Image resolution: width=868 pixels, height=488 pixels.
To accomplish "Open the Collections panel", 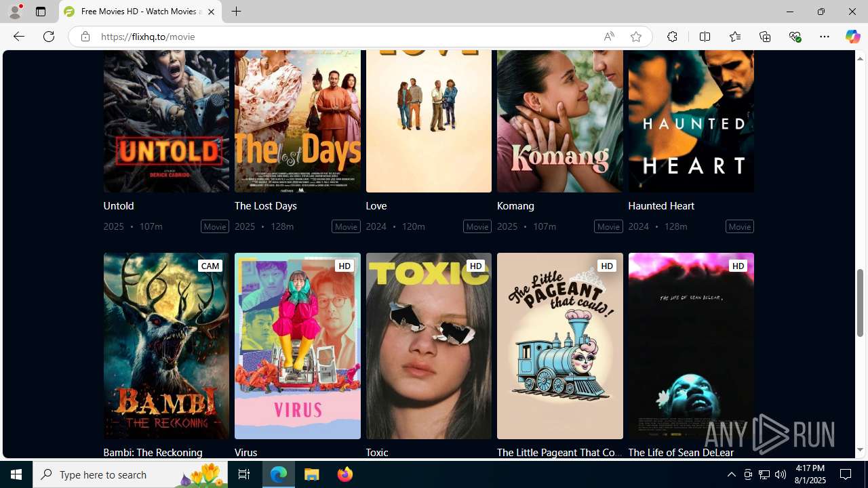I will coord(765,37).
